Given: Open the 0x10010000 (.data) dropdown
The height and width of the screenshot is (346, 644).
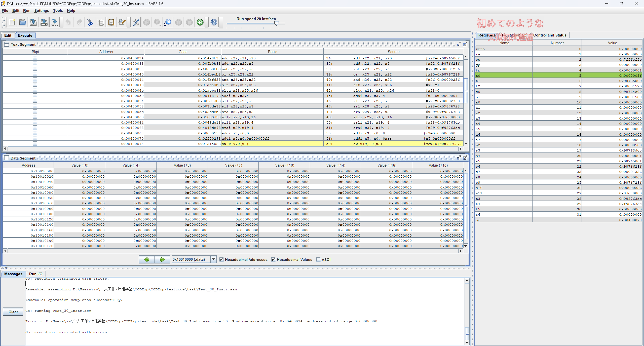Looking at the screenshot, I should 213,259.
